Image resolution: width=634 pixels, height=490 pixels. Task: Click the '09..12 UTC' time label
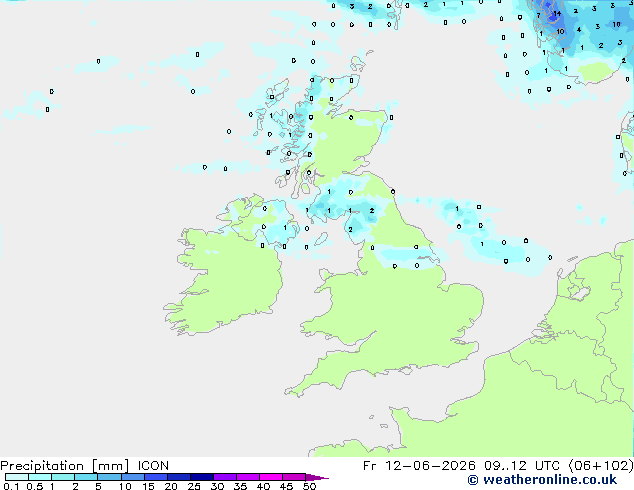[522, 466]
